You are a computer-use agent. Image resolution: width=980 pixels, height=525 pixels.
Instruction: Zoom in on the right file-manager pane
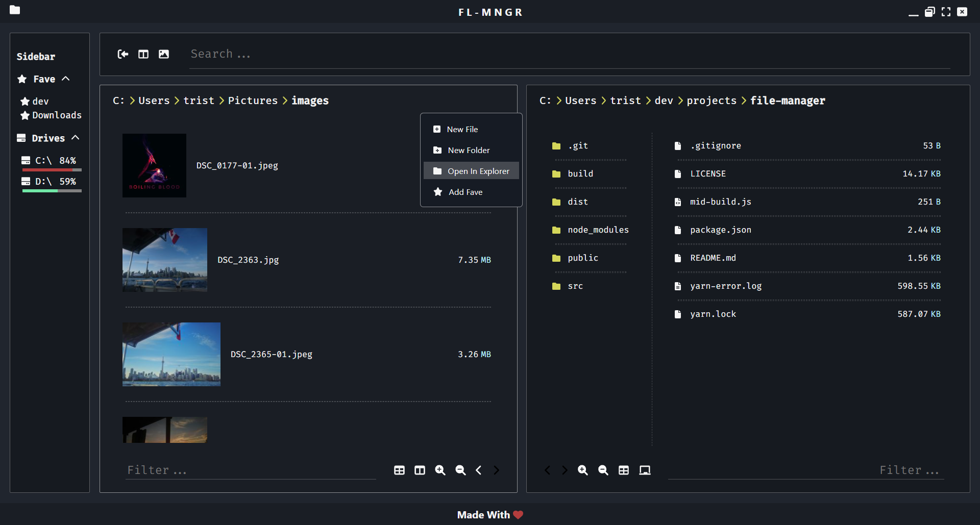pyautogui.click(x=583, y=470)
